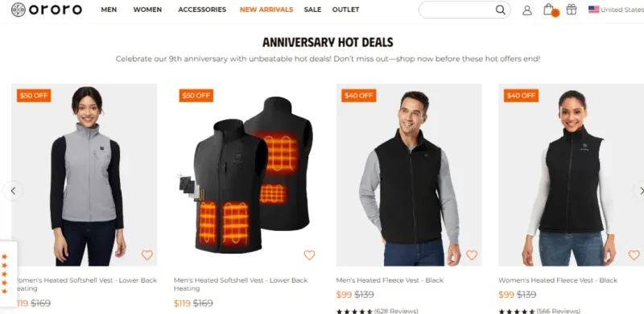Image resolution: width=644 pixels, height=314 pixels.
Task: Favorite the Women's Heated Fleece Vest
Action: pos(634,255)
